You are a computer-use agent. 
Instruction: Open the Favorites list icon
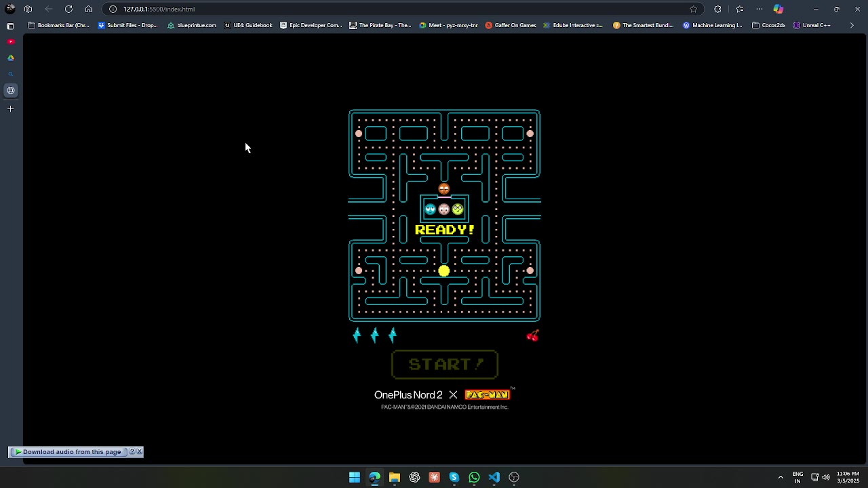coord(739,9)
